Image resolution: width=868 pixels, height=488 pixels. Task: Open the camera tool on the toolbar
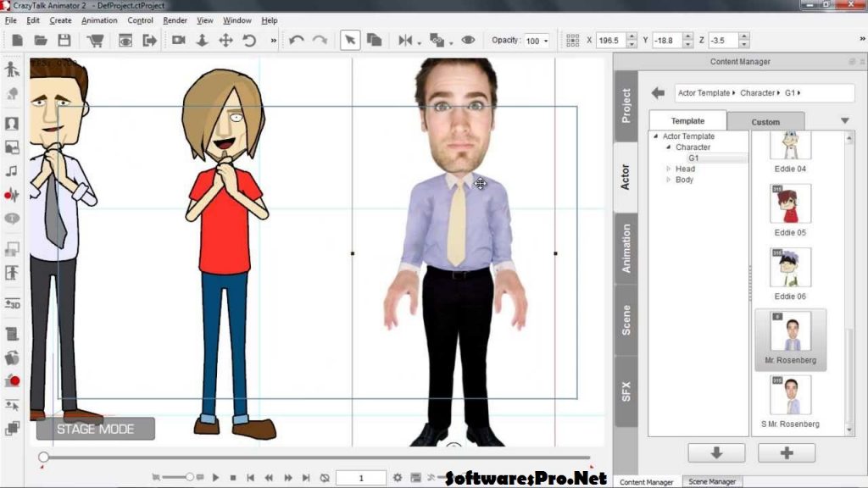point(179,39)
